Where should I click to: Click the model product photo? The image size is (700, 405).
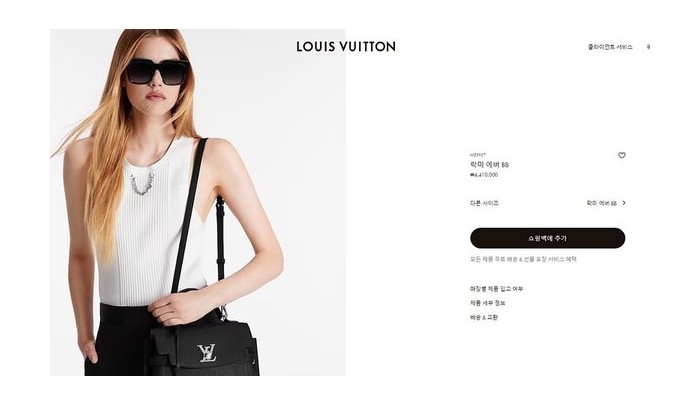coord(198,202)
